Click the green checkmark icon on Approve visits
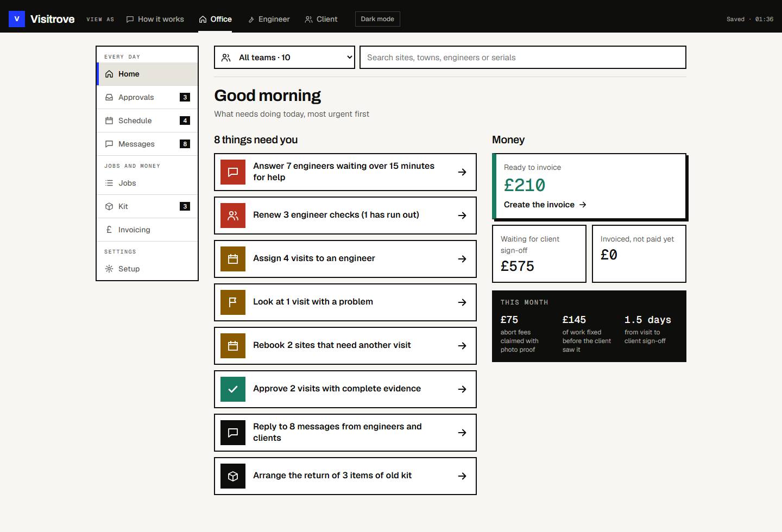Image resolution: width=782 pixels, height=532 pixels. point(233,389)
